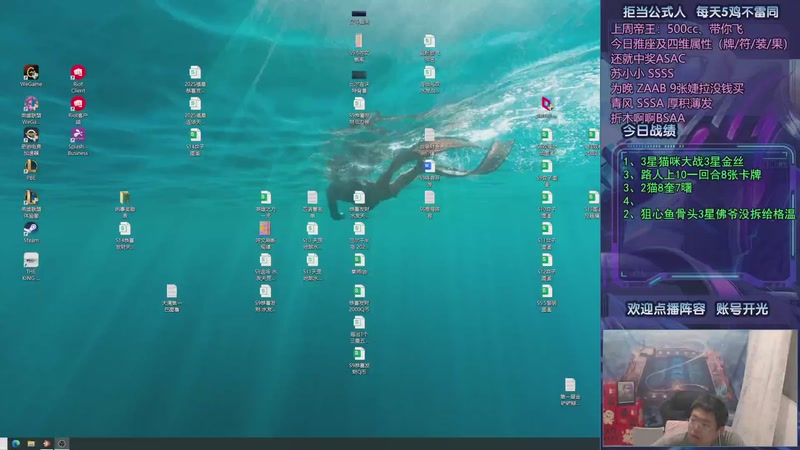Switch to the OBS app on the taskbar
800x450 pixels.
coord(62,443)
